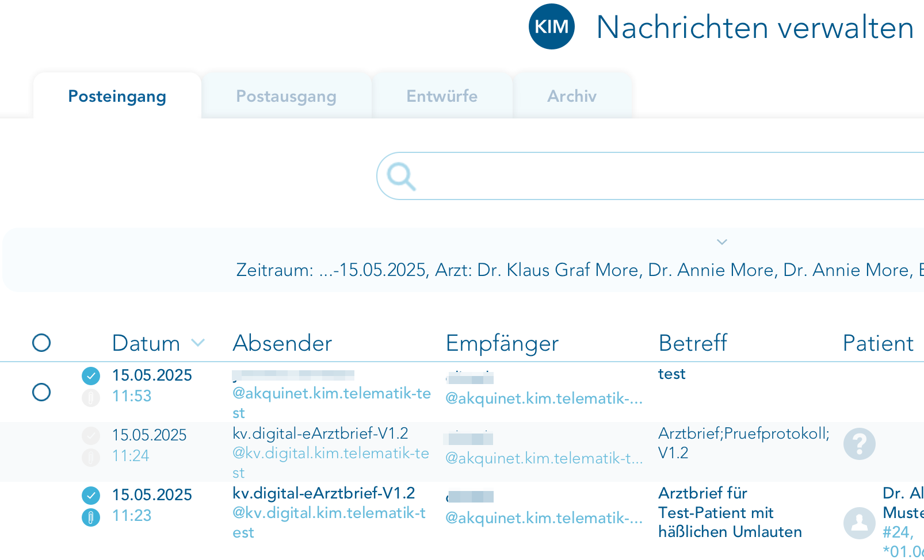Open the Entwürfe tab

441,96
